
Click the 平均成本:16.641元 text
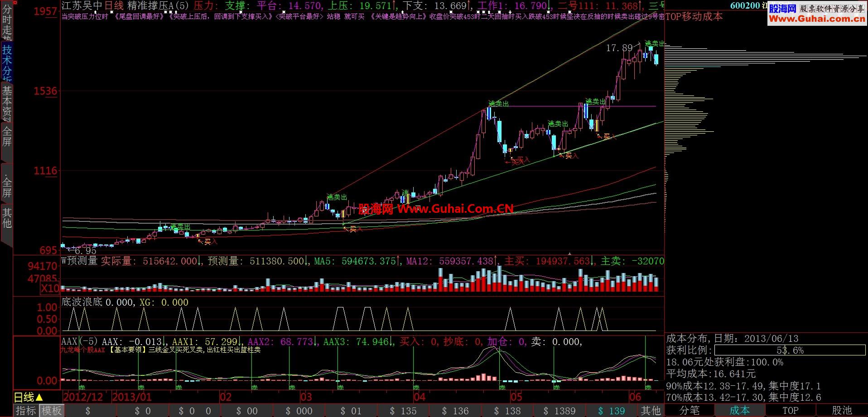[x=711, y=374]
